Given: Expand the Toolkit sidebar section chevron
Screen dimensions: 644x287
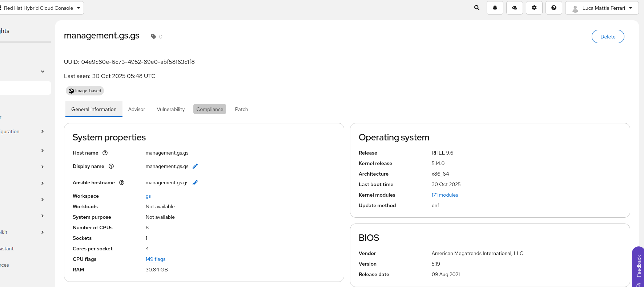Looking at the screenshot, I should tap(43, 232).
